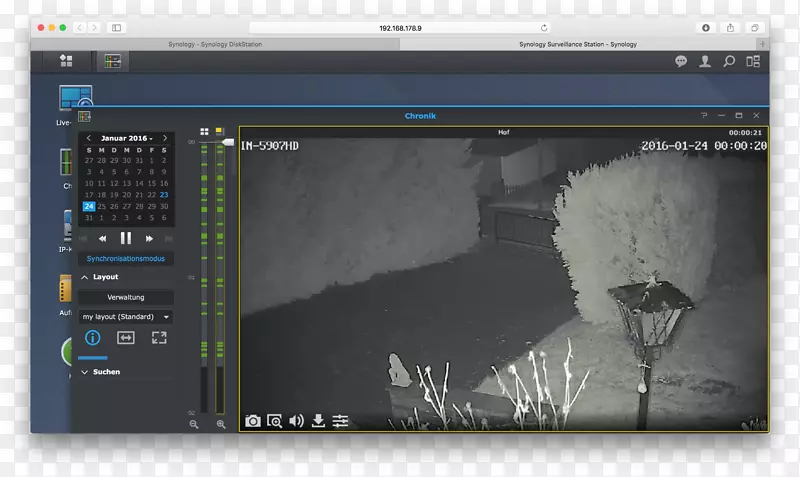Viewport: 800px width, 477px height.
Task: Take a snapshot with the camera icon
Action: point(253,421)
